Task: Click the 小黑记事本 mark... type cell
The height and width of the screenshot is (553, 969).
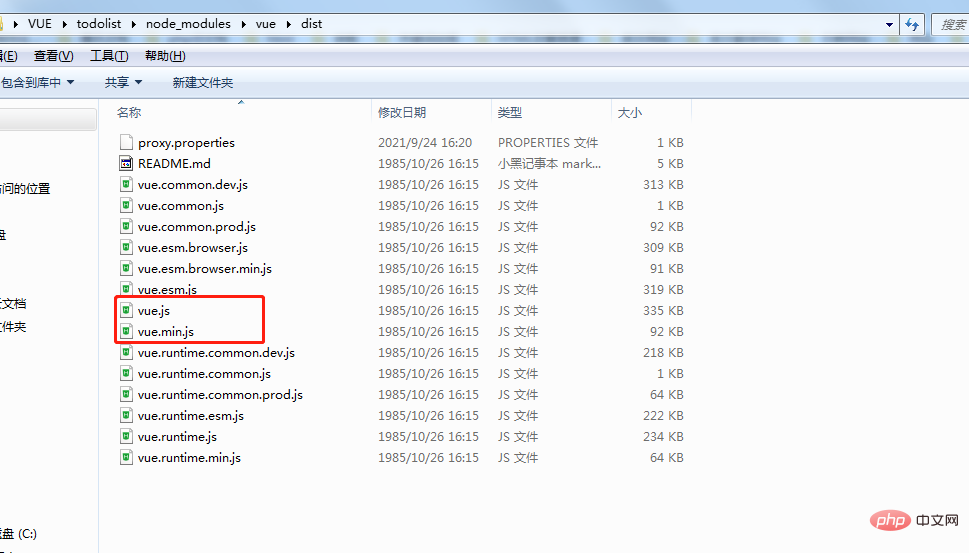Action: pyautogui.click(x=549, y=164)
